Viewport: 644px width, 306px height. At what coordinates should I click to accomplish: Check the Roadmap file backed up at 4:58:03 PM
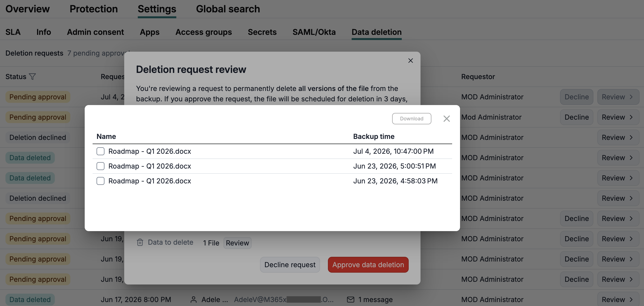coord(101,181)
